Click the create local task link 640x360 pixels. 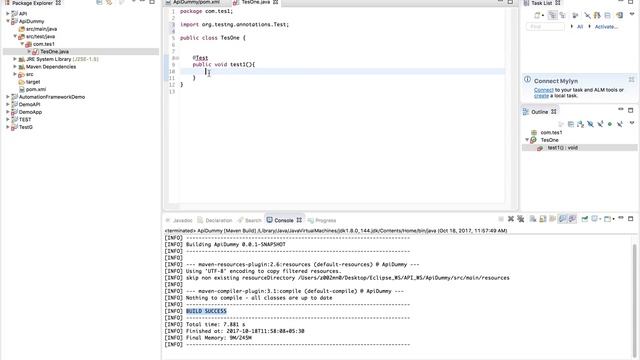tap(541, 96)
